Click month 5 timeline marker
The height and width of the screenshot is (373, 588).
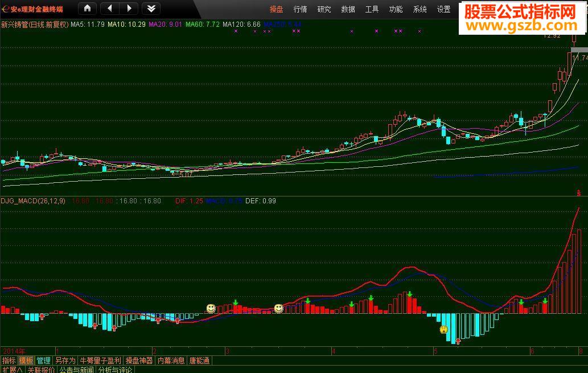pos(435,351)
